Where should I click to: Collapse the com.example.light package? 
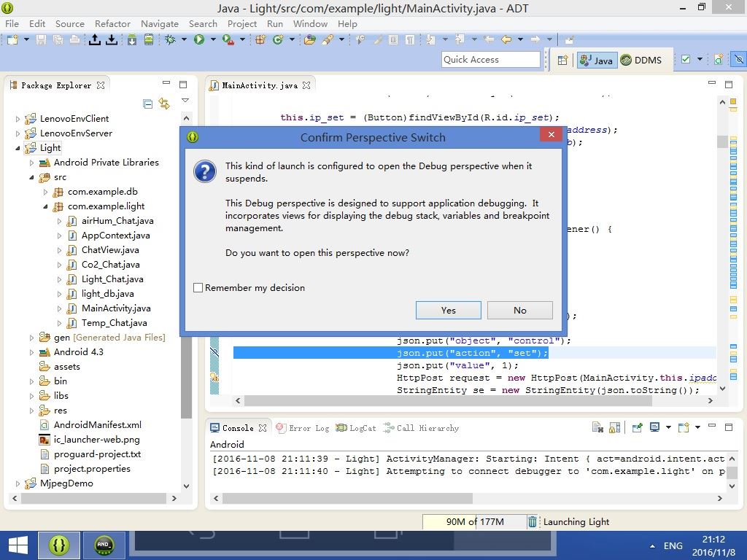tap(45, 206)
